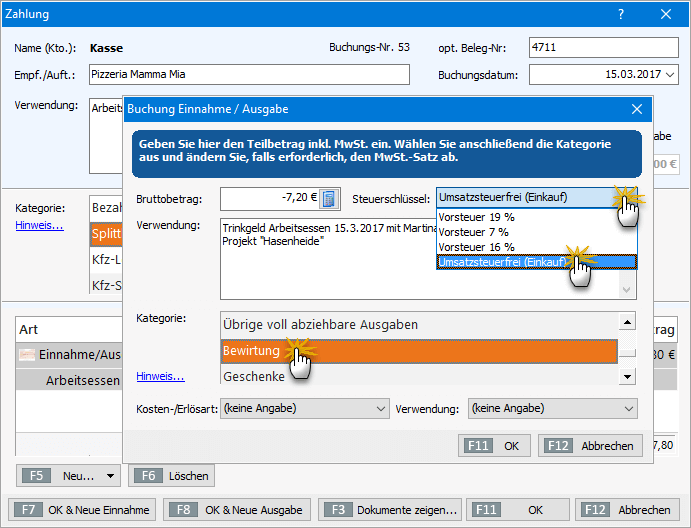Screen dimensions: 691x528
Task: Select Vorsteuer 19 % option
Action: 476,216
